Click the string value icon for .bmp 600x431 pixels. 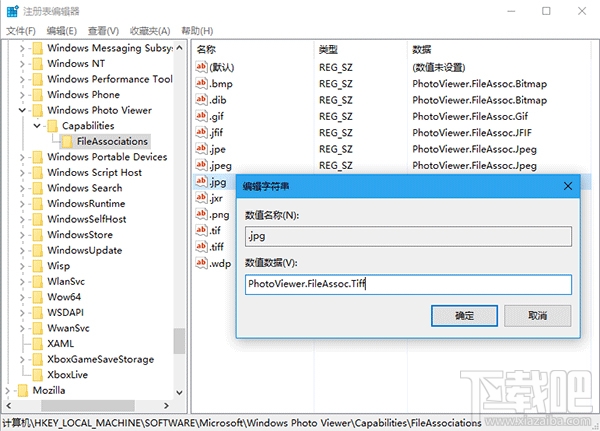pos(201,83)
